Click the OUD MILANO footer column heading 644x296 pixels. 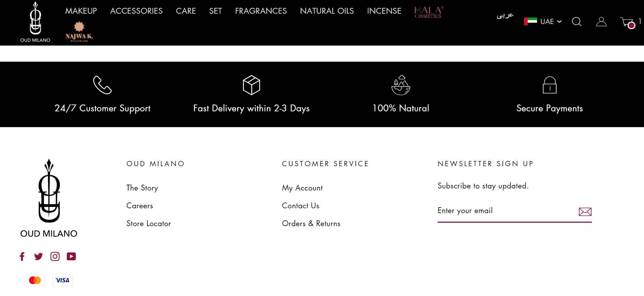click(x=156, y=164)
